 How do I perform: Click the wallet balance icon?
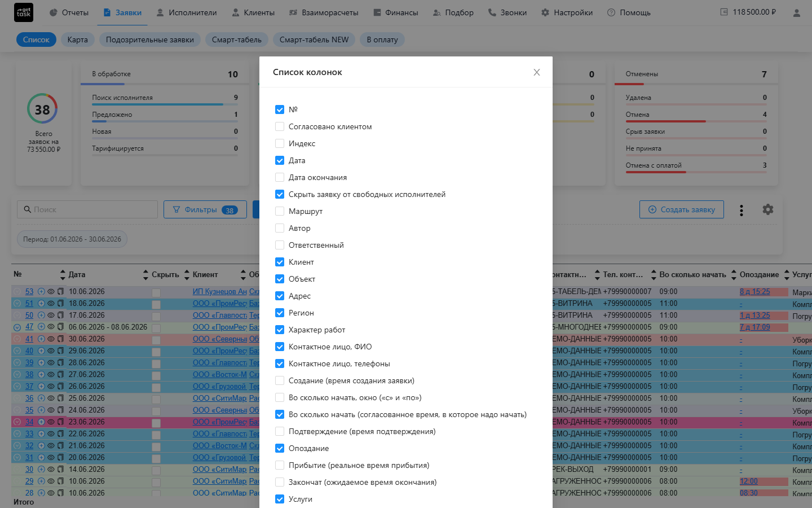724,12
